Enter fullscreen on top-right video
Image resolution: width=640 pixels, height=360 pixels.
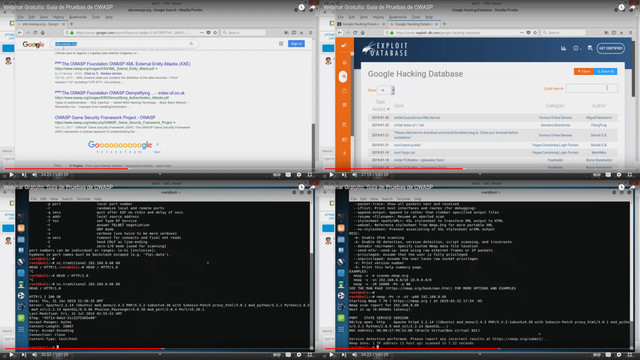tap(630, 175)
